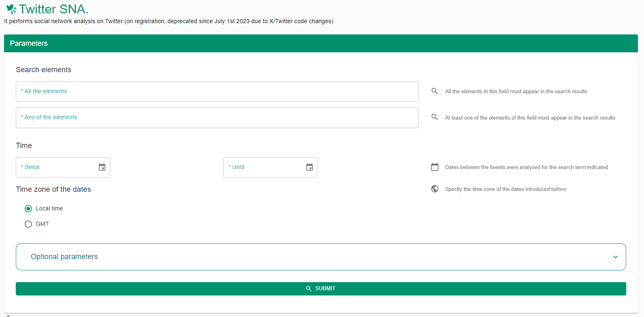Click the magnifier icon beside All the elements hint
The image size is (644, 317).
tap(434, 91)
